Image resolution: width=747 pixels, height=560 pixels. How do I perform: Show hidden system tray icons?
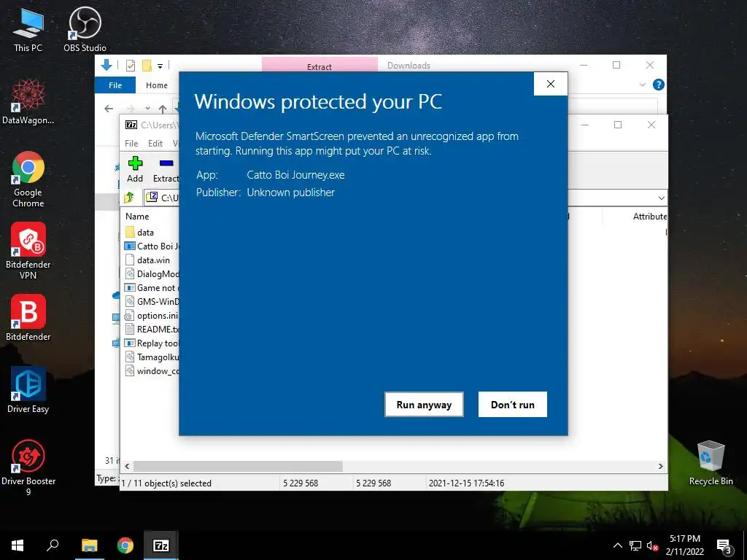click(617, 545)
